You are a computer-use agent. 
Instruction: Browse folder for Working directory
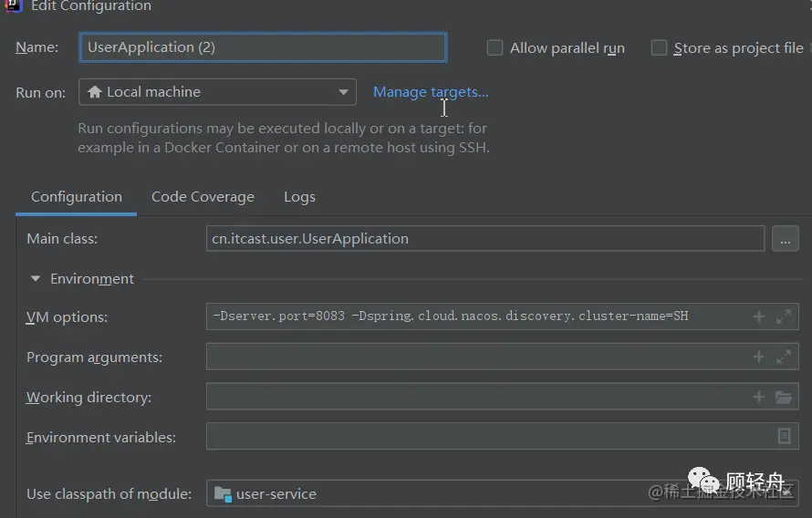784,397
